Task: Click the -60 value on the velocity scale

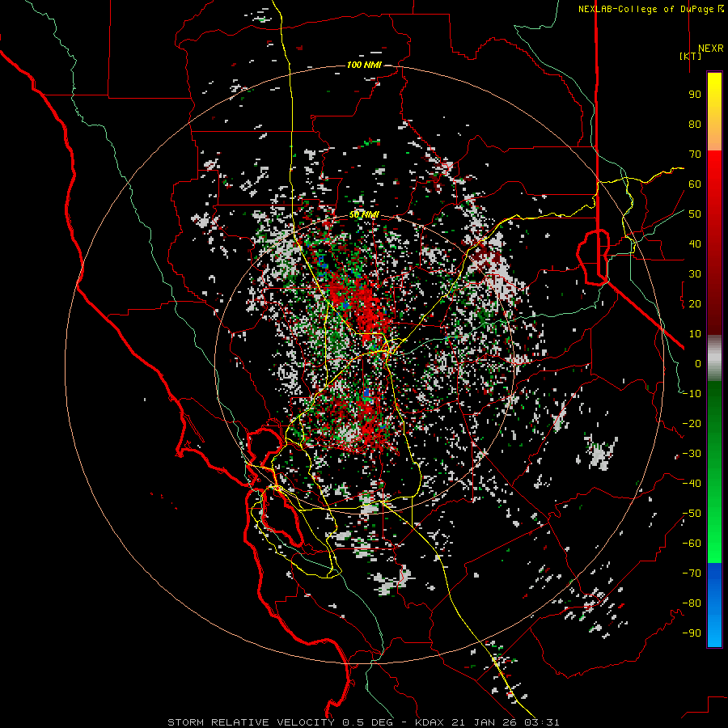Action: point(692,544)
